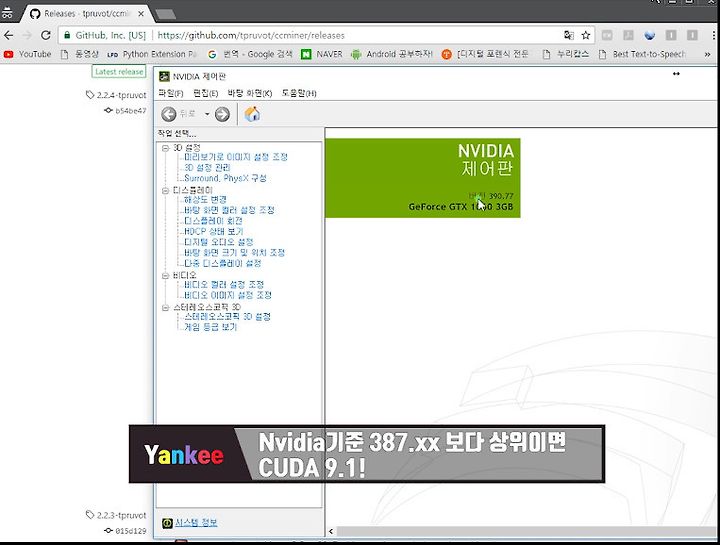Open commit b54be47 link
Image resolution: width=720 pixels, height=545 pixels.
pos(125,110)
